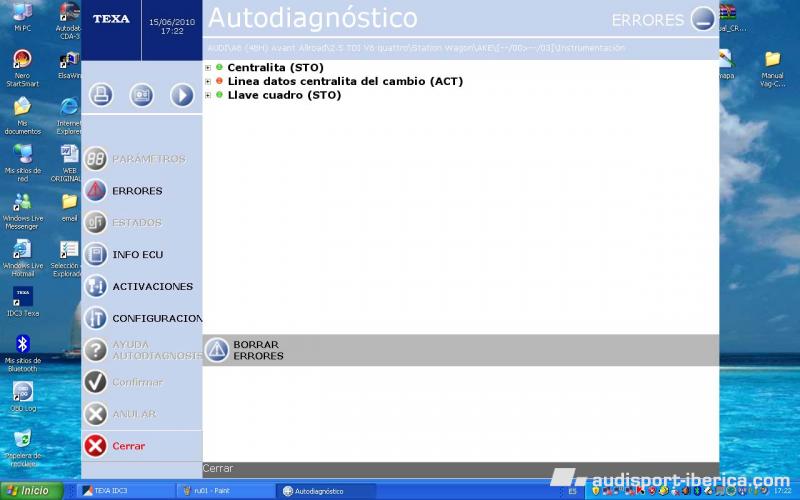
Task: Click the play arrow icon
Action: click(x=182, y=95)
